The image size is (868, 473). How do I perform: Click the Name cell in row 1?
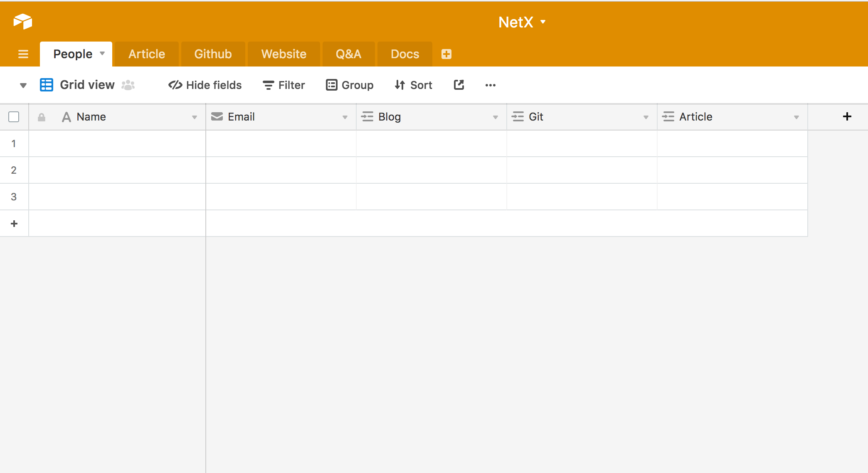117,143
